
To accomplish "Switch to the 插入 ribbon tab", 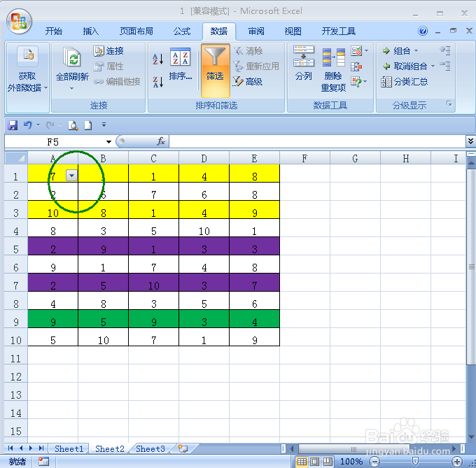I will pos(91,31).
